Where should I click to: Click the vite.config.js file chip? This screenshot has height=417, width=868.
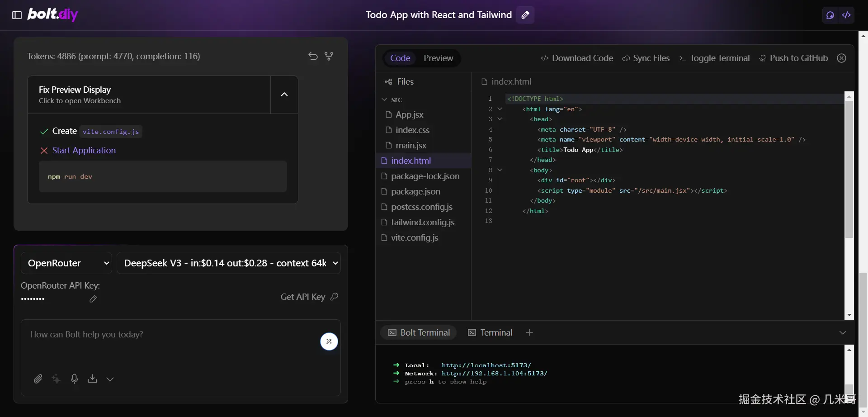pyautogui.click(x=111, y=132)
